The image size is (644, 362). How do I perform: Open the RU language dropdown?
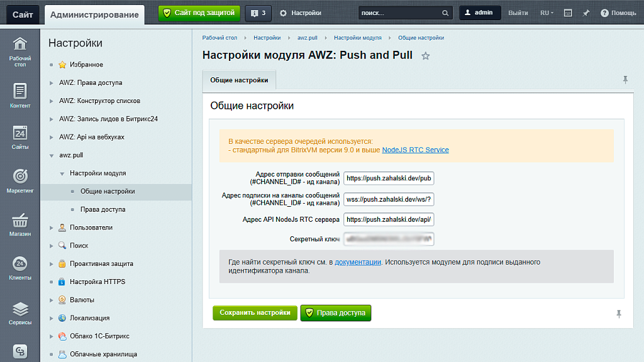(x=547, y=12)
